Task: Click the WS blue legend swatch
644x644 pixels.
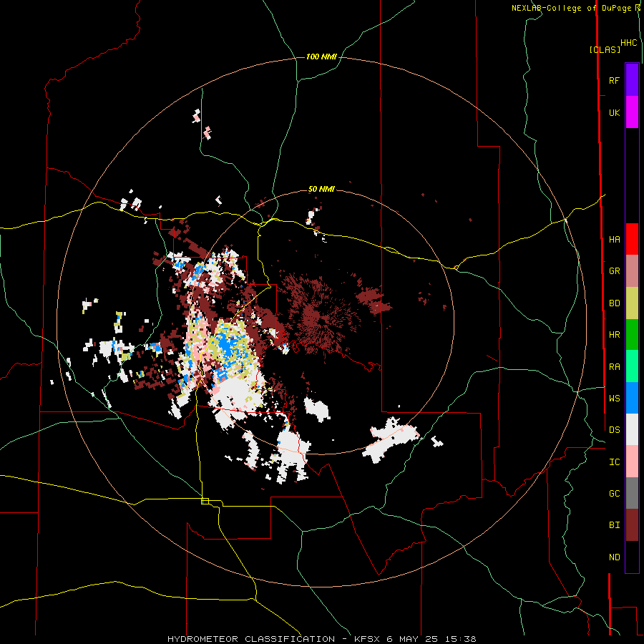Action: pyautogui.click(x=632, y=398)
